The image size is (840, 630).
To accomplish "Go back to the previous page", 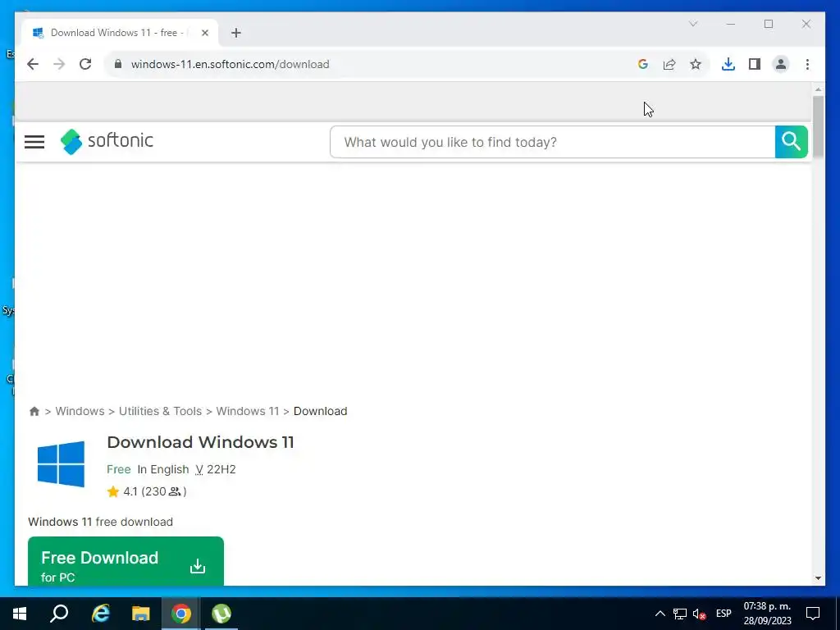I will click(x=33, y=64).
